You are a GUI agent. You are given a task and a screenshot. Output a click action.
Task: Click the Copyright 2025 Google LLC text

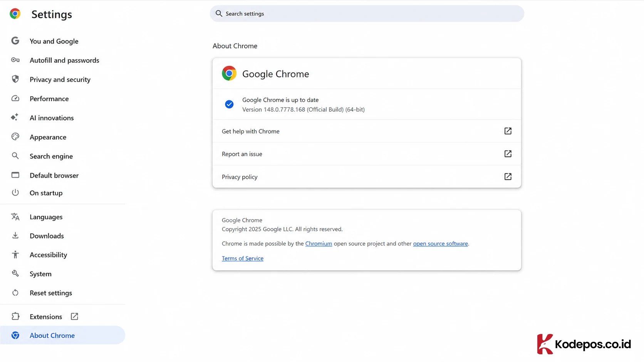click(x=282, y=229)
